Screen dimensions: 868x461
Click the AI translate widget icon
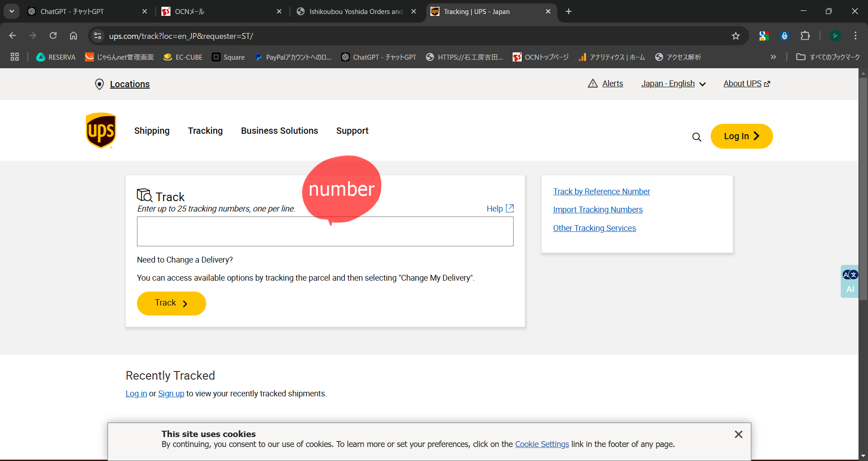850,281
